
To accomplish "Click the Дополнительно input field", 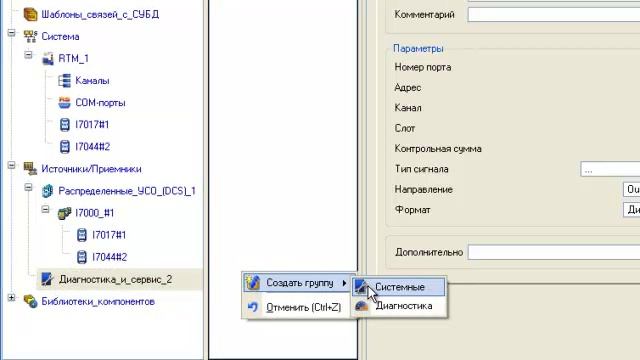I will point(554,252).
